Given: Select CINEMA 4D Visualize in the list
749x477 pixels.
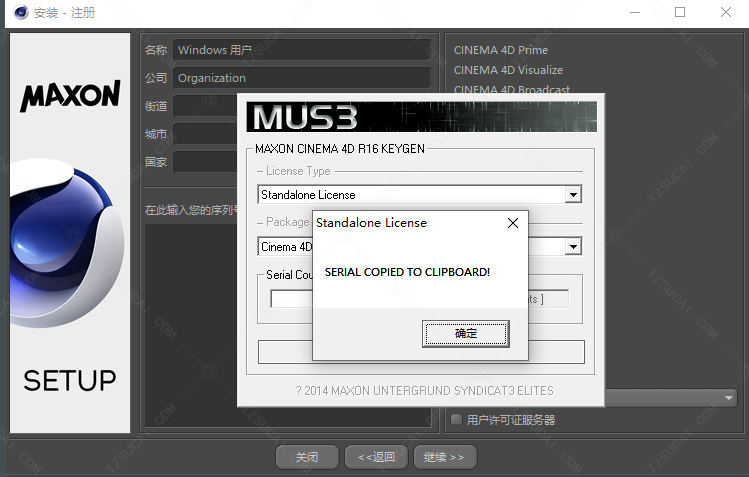Looking at the screenshot, I should [x=508, y=70].
